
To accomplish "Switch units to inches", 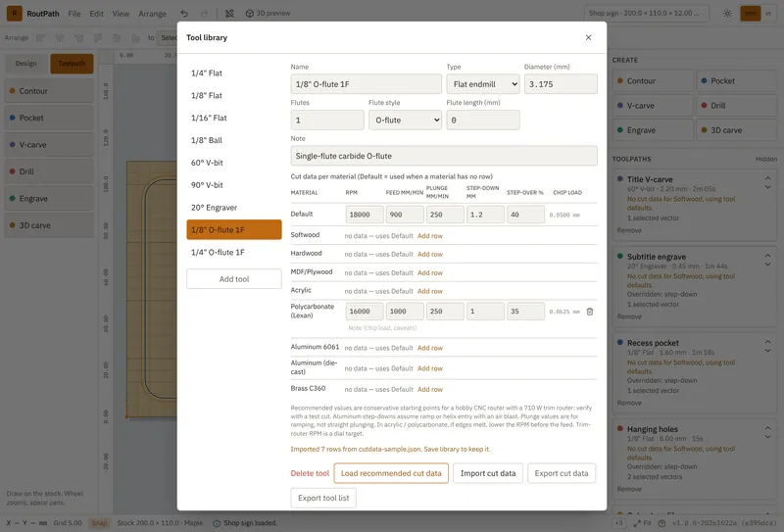I will [x=768, y=14].
